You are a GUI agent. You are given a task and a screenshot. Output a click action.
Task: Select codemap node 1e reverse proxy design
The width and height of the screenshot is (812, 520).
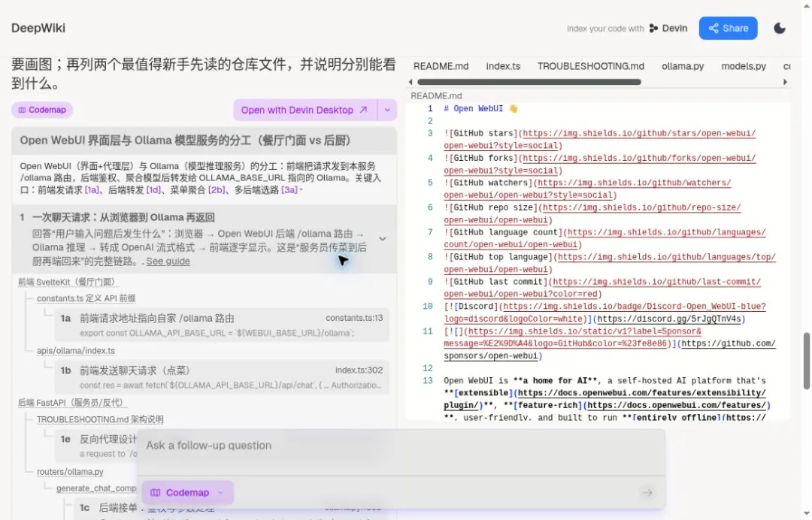(x=96, y=446)
